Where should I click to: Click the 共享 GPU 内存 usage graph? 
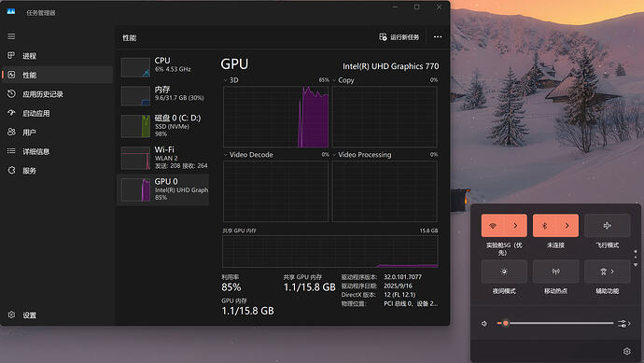tap(330, 251)
